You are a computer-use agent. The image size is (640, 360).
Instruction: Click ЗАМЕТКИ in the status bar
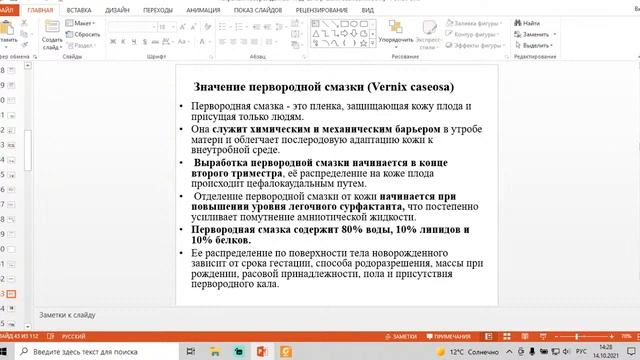coord(401,336)
